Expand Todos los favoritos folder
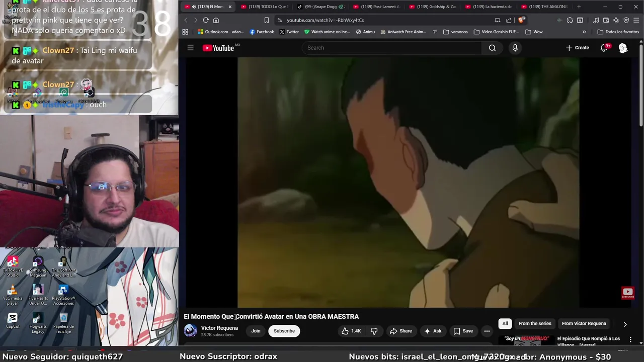The width and height of the screenshot is (644, 362). tap(618, 32)
